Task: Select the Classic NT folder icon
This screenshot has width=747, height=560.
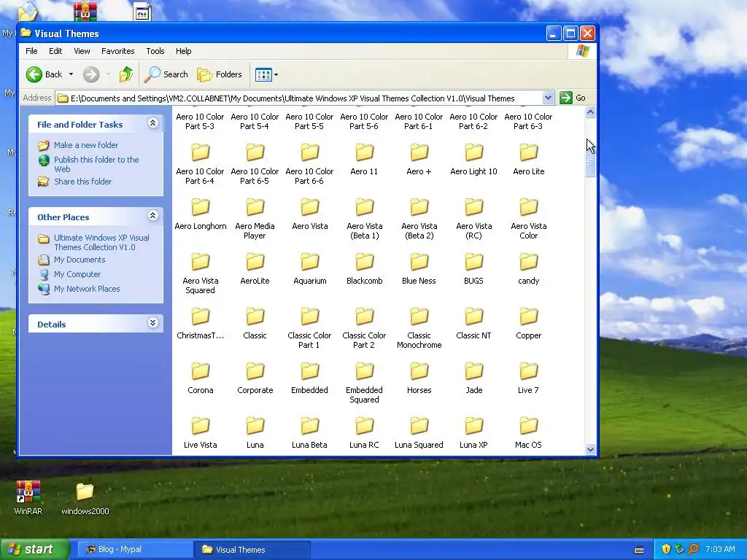Action: pyautogui.click(x=474, y=316)
